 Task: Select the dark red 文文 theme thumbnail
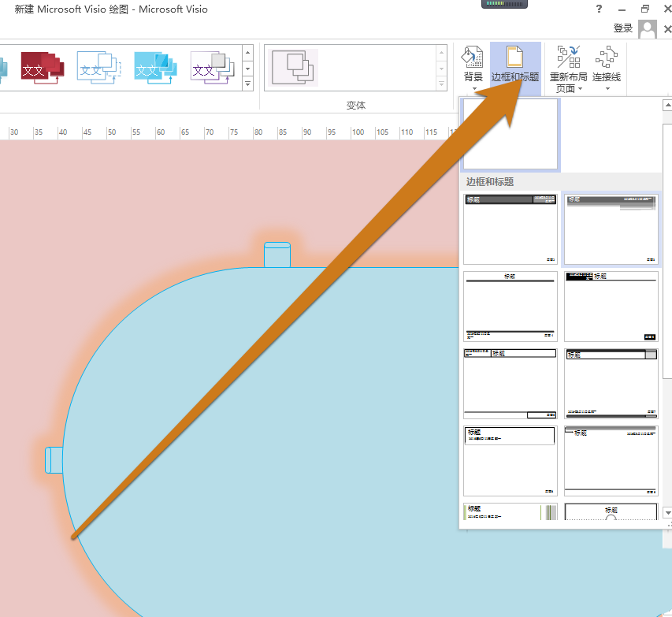[x=41, y=68]
